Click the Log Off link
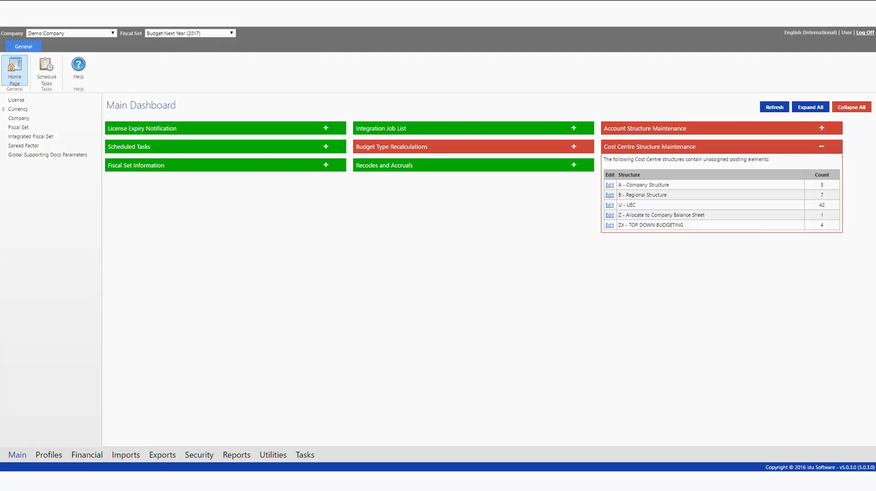Image resolution: width=876 pixels, height=491 pixels. [864, 33]
